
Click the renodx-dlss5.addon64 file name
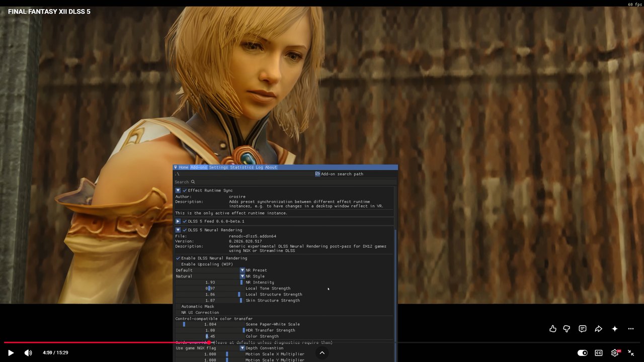pyautogui.click(x=253, y=236)
